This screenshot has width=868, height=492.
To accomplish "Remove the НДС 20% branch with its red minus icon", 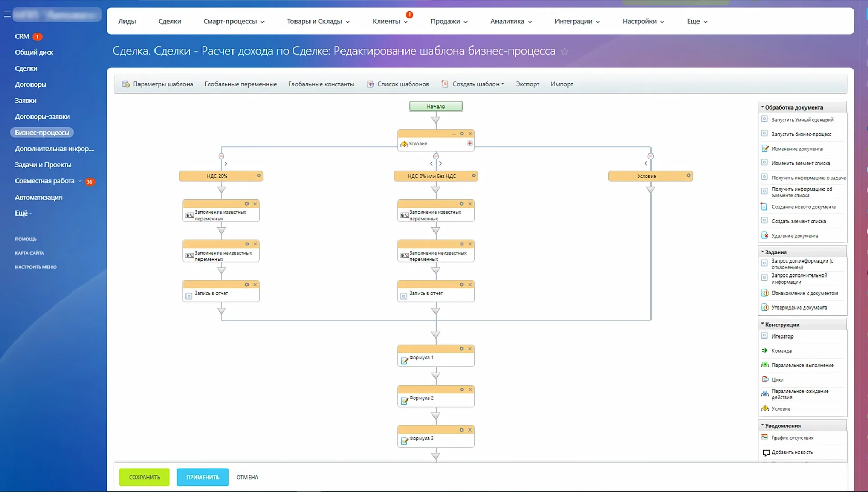I will [x=221, y=156].
